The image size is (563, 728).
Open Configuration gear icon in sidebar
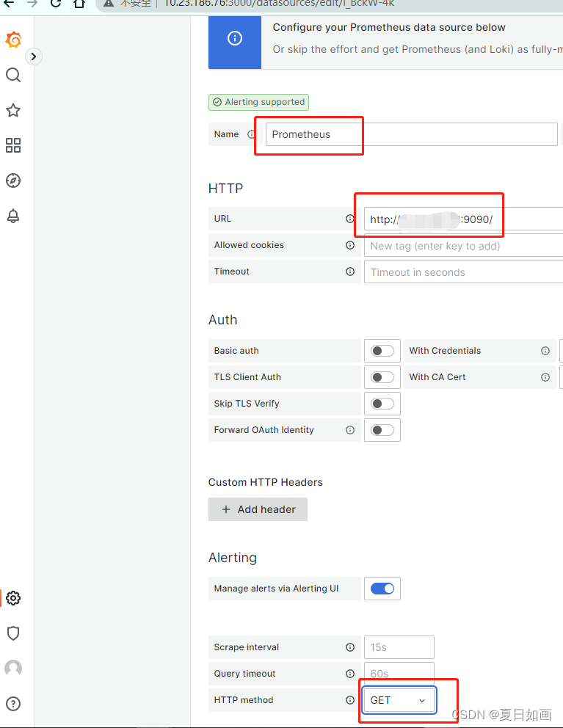click(13, 598)
